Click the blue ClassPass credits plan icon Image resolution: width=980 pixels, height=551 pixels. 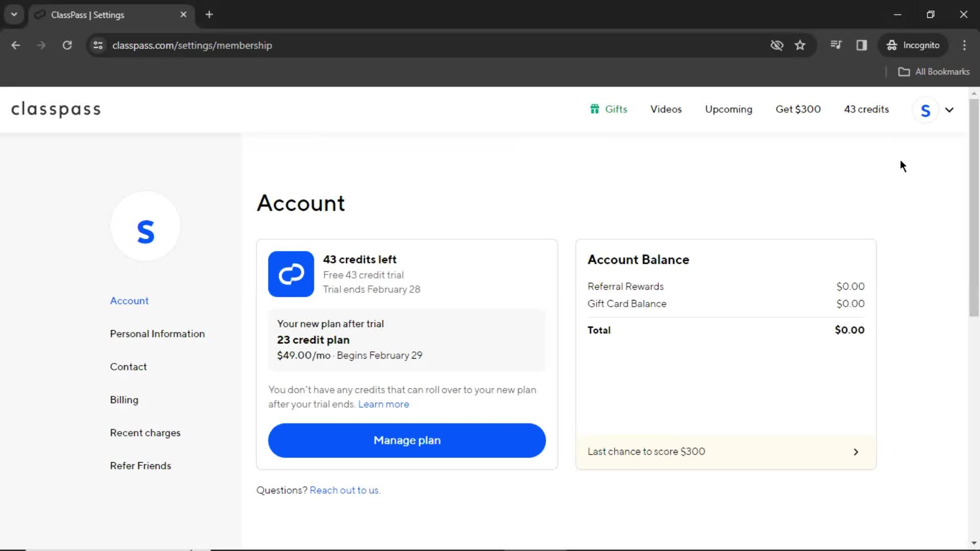coord(291,274)
